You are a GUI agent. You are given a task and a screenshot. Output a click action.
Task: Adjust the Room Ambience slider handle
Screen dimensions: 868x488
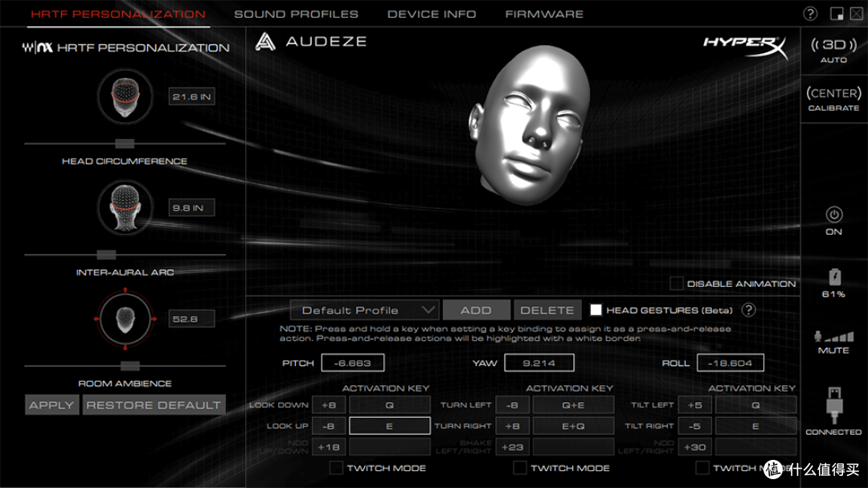pos(130,366)
